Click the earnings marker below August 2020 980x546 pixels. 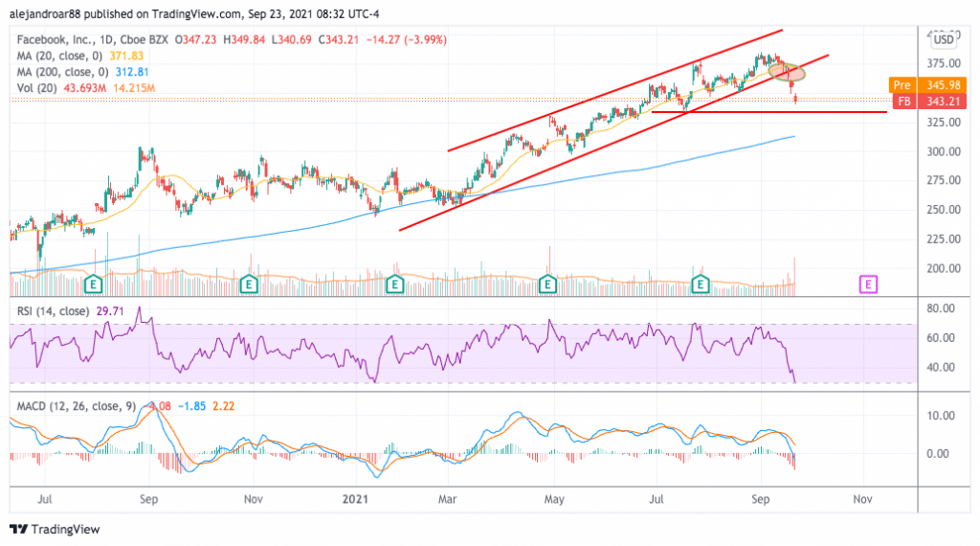click(93, 284)
